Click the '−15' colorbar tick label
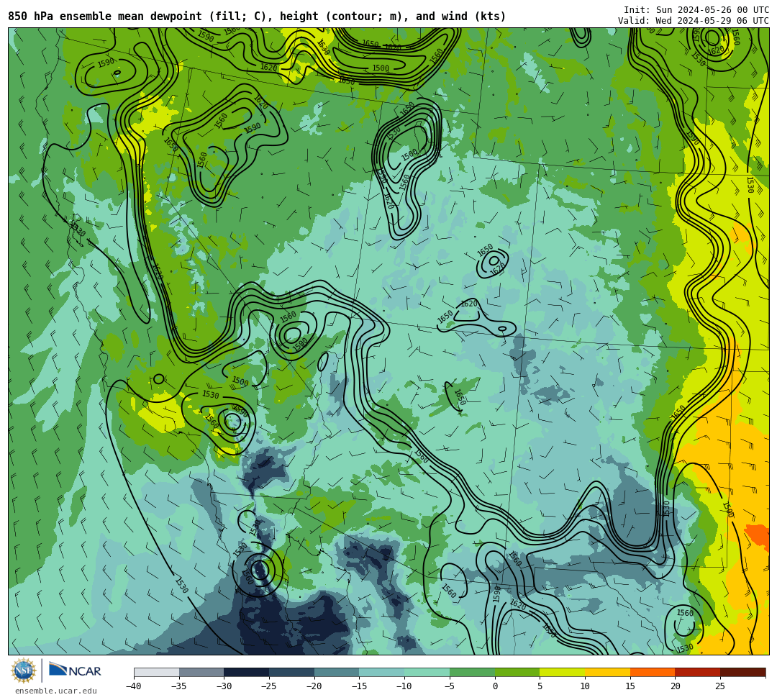 [x=359, y=686]
